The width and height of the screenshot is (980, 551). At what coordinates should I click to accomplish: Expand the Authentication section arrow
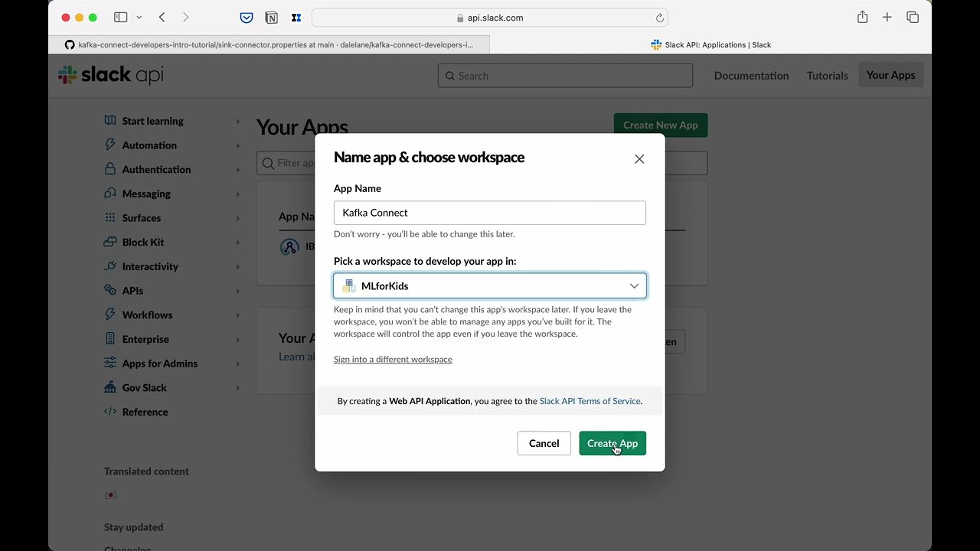[x=237, y=170]
